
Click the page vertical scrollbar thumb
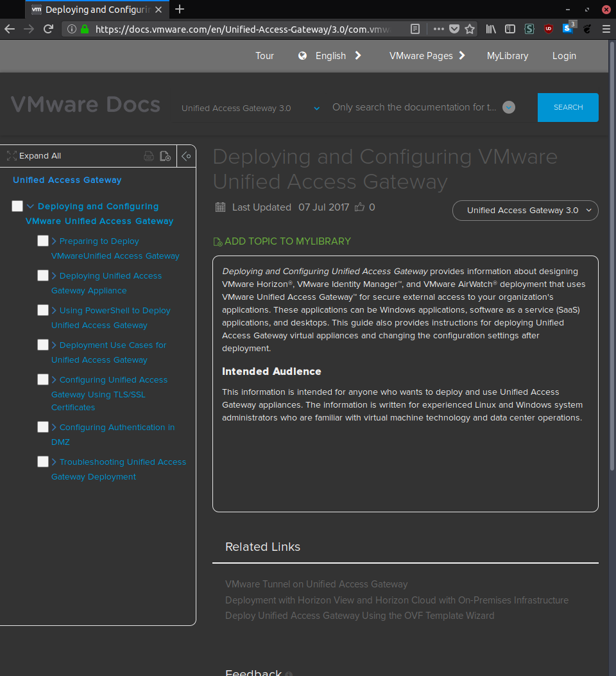pyautogui.click(x=612, y=256)
